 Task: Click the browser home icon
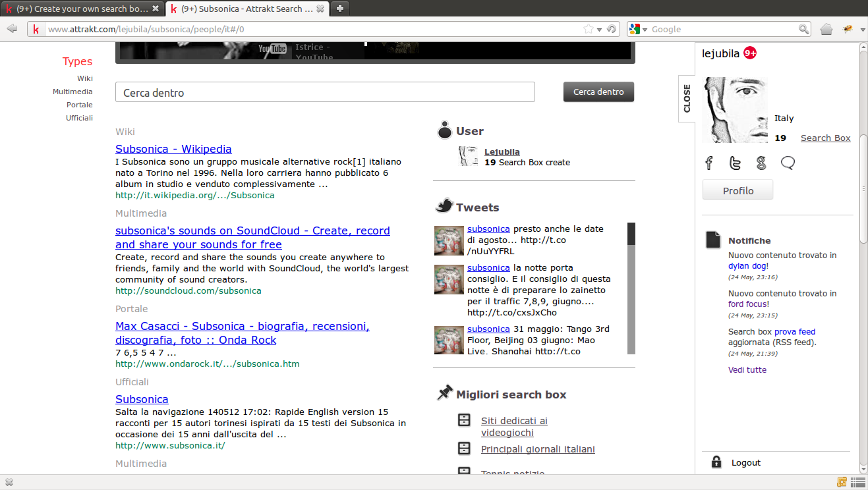point(826,29)
